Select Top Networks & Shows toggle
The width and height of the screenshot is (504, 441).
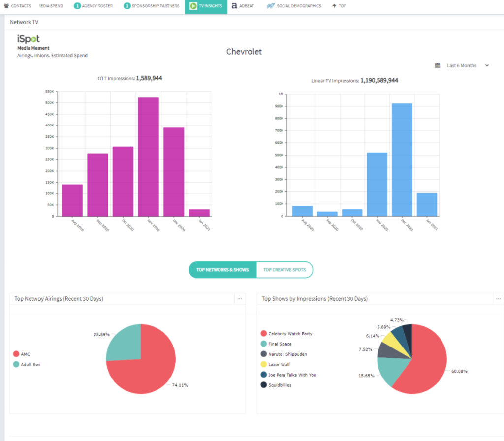click(x=222, y=270)
